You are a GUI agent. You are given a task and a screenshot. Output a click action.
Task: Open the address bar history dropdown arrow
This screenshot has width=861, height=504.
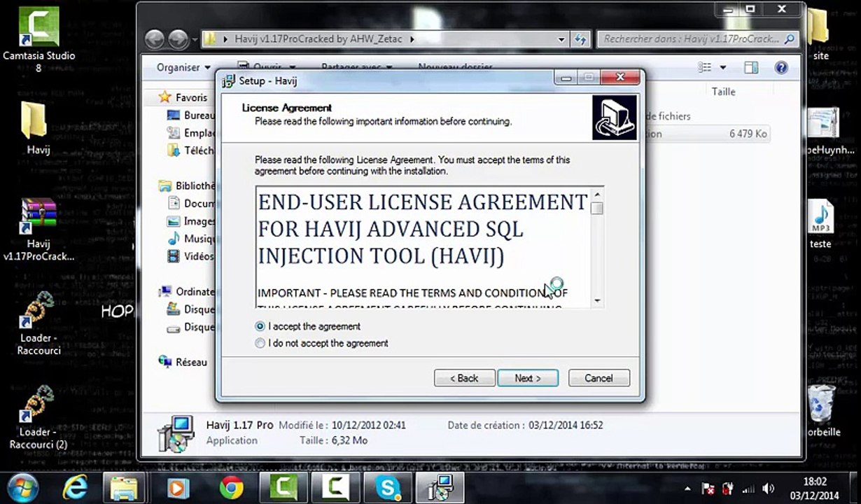[x=561, y=40]
